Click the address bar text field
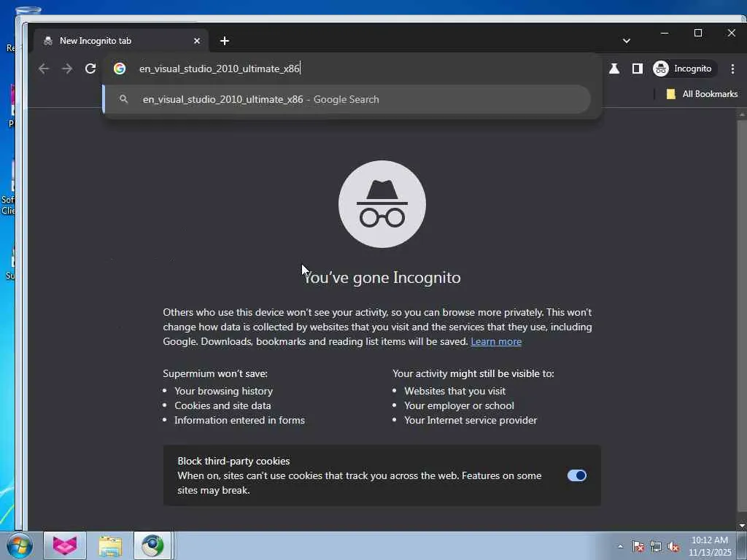747x560 pixels. [x=352, y=69]
